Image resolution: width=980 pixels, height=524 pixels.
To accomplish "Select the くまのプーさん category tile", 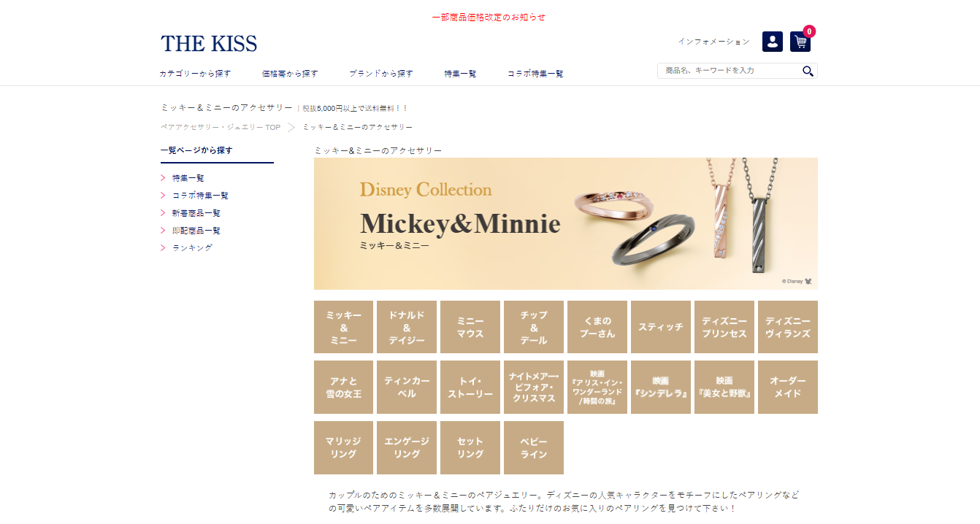I will pos(597,327).
